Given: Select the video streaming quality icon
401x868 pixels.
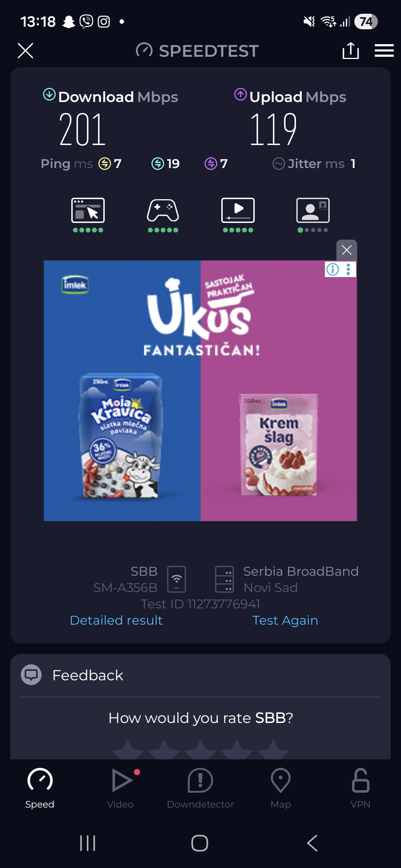Looking at the screenshot, I should [x=238, y=215].
